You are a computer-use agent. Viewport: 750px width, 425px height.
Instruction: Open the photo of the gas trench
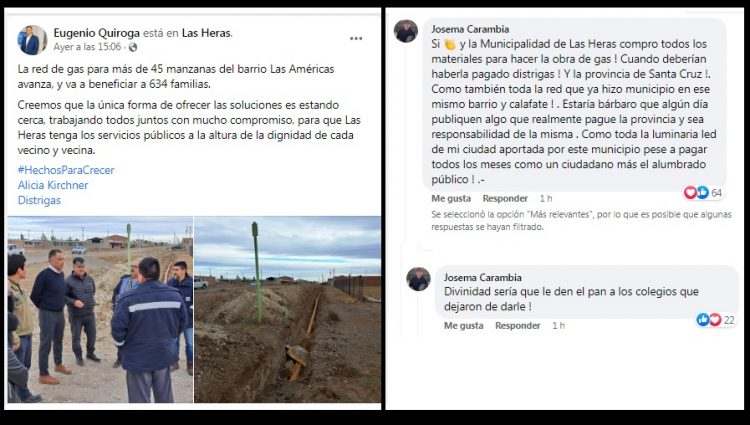pyautogui.click(x=288, y=309)
